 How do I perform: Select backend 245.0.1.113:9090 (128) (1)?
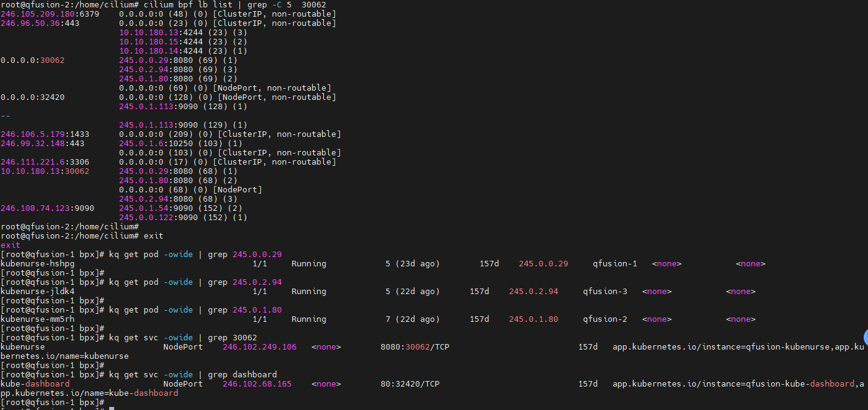pyautogui.click(x=183, y=106)
